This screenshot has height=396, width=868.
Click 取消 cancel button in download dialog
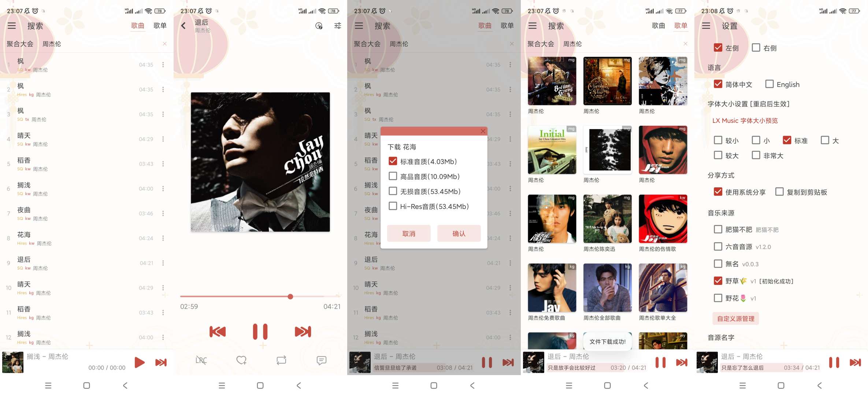point(409,232)
